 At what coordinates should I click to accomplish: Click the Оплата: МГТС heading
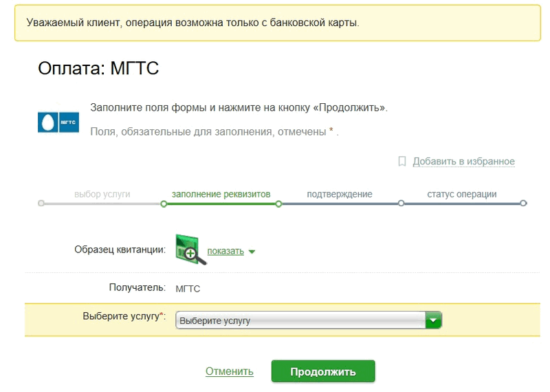(x=98, y=68)
